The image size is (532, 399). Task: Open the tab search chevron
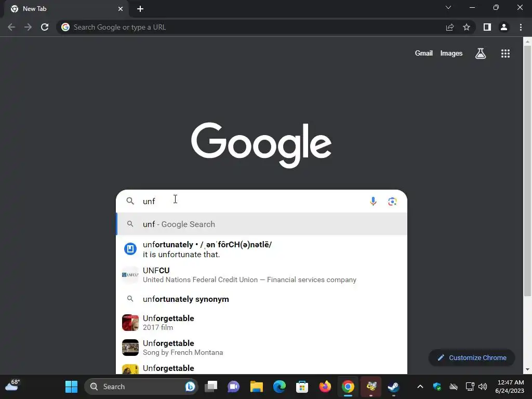tap(448, 7)
